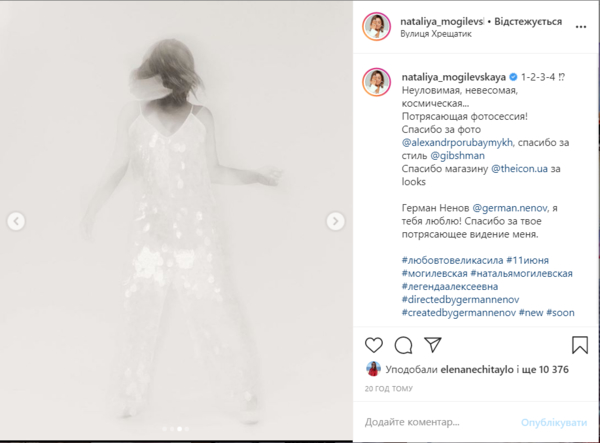Screen dimensions: 600x443
Task: Save post with bookmark icon
Action: [580, 345]
